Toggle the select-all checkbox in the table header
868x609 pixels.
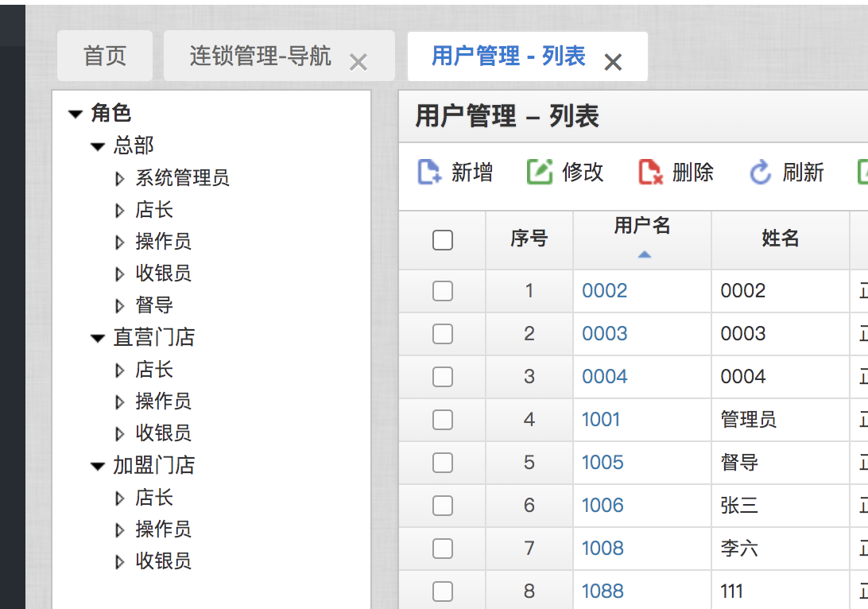(x=442, y=239)
